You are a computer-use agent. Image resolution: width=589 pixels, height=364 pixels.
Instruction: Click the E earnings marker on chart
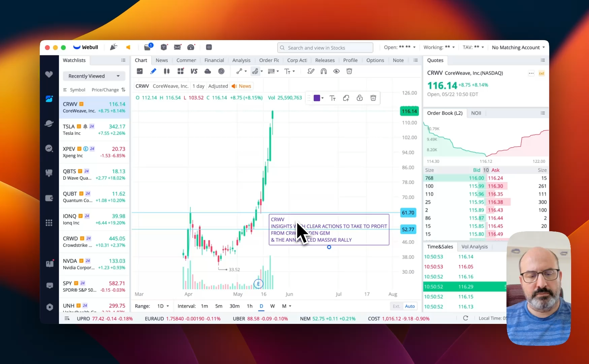click(258, 284)
